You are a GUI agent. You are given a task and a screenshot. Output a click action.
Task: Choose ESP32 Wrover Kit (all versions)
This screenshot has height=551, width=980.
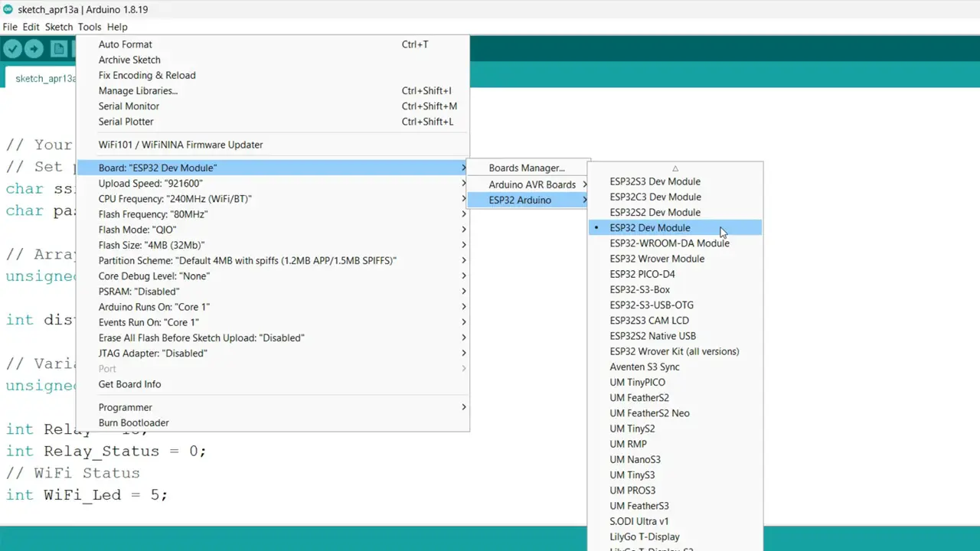coord(675,351)
